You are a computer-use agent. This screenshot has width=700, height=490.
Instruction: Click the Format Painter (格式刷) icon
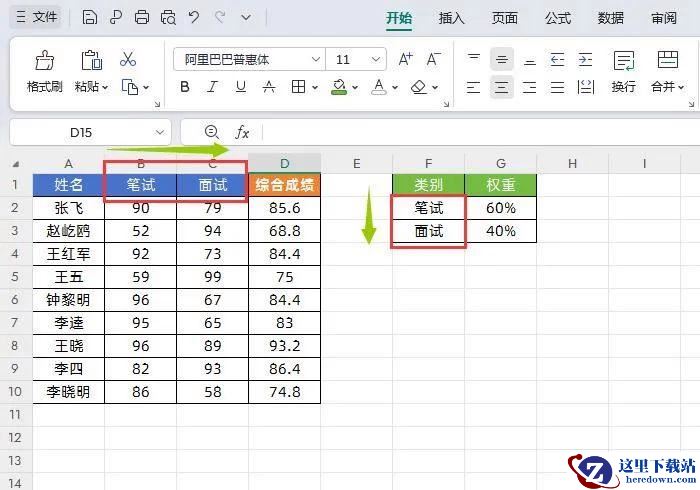[45, 61]
